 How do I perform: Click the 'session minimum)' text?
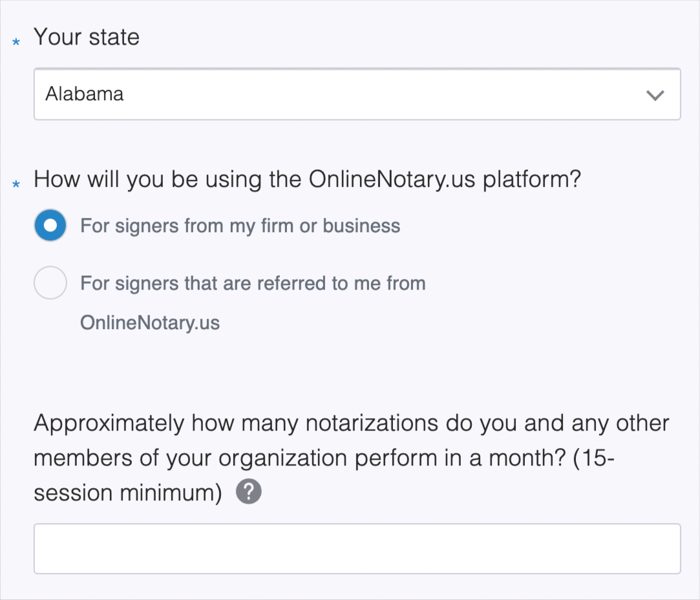128,493
